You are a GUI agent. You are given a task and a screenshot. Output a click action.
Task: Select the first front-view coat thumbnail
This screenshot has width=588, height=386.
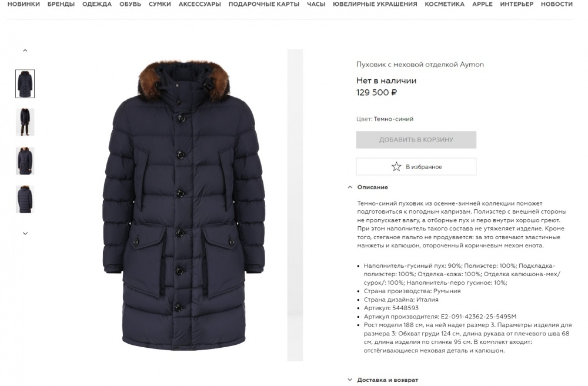tap(25, 83)
